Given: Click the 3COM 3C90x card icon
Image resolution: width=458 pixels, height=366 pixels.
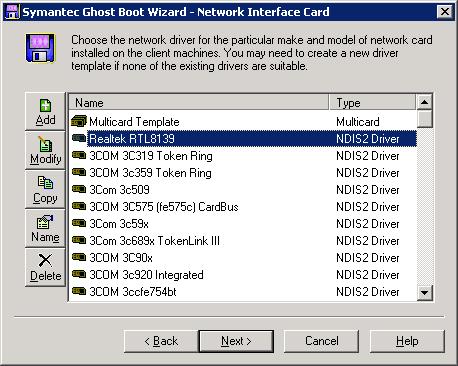Looking at the screenshot, I should (79, 257).
